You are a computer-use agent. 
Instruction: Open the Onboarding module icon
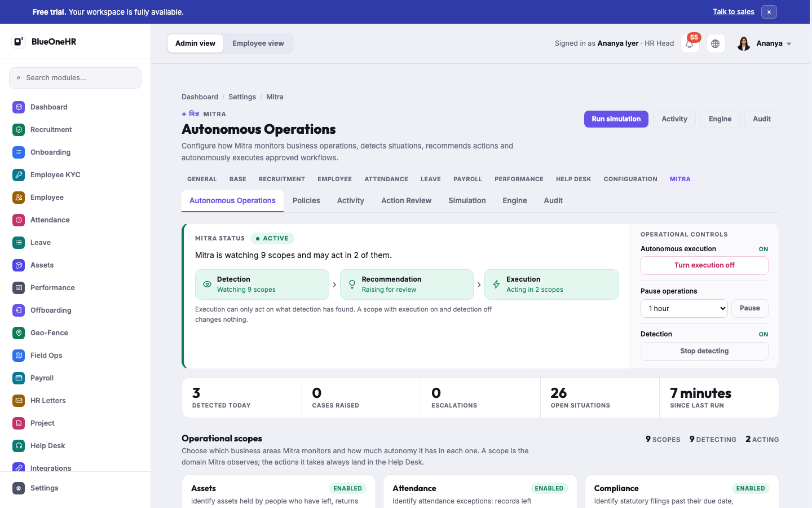click(x=19, y=152)
